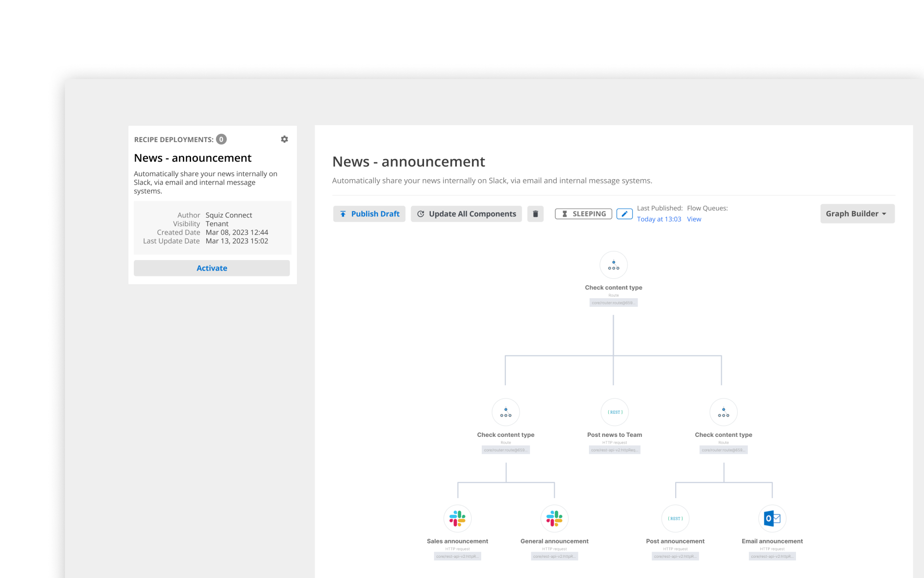Select the General announcement Slack node
Screen dimensions: 924x578
click(554, 519)
